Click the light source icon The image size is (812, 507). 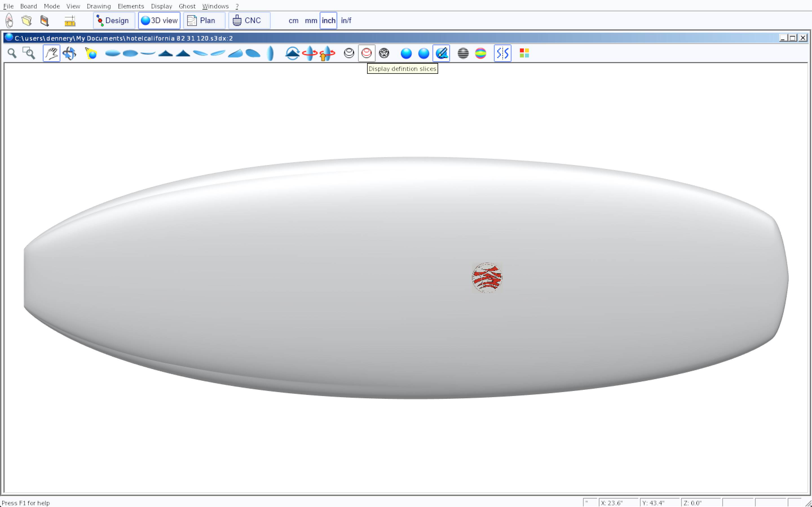coord(91,53)
